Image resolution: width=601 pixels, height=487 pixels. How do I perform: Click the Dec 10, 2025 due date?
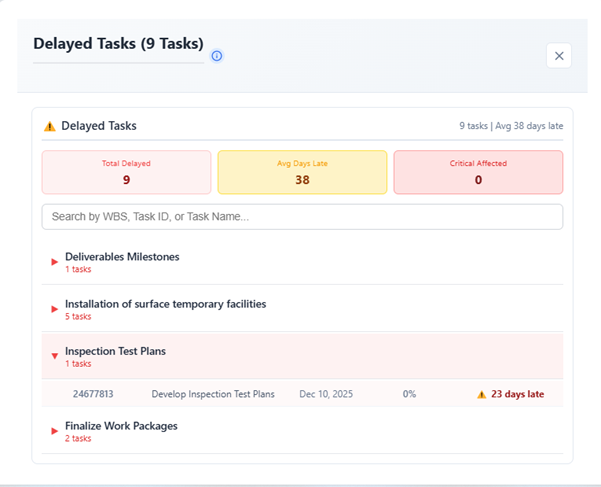point(326,394)
